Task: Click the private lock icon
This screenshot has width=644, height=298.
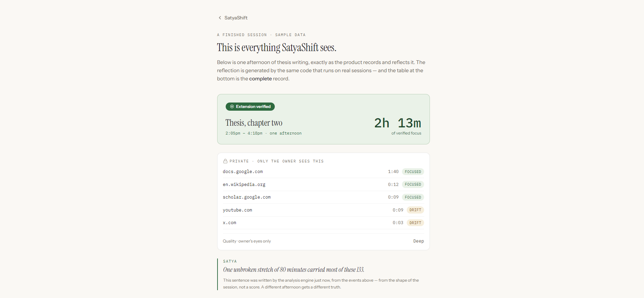Action: 225,161
